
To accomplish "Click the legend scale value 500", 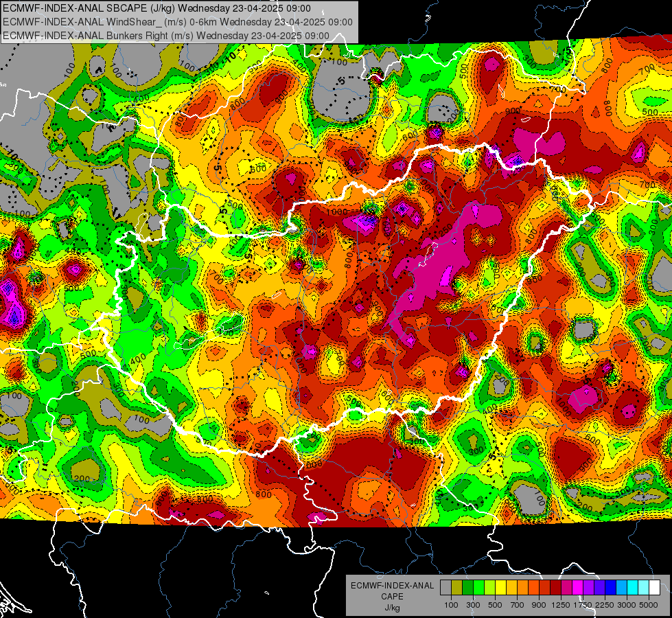I will (x=495, y=605).
